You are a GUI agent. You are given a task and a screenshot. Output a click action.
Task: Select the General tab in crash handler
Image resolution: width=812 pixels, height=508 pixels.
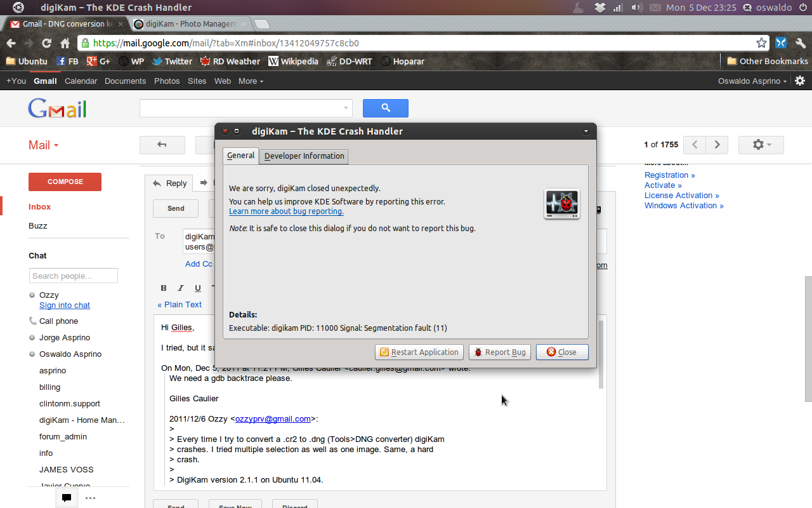[240, 156]
